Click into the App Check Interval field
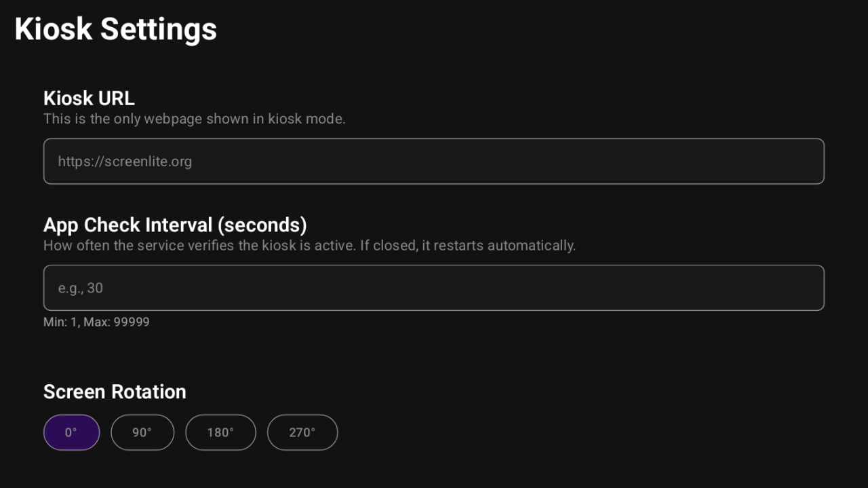Viewport: 868px width, 488px height. click(434, 288)
